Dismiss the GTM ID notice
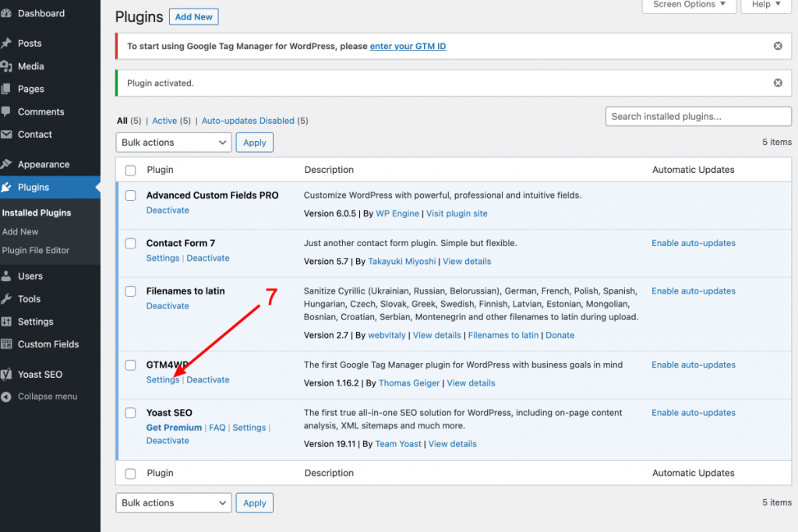 point(778,46)
